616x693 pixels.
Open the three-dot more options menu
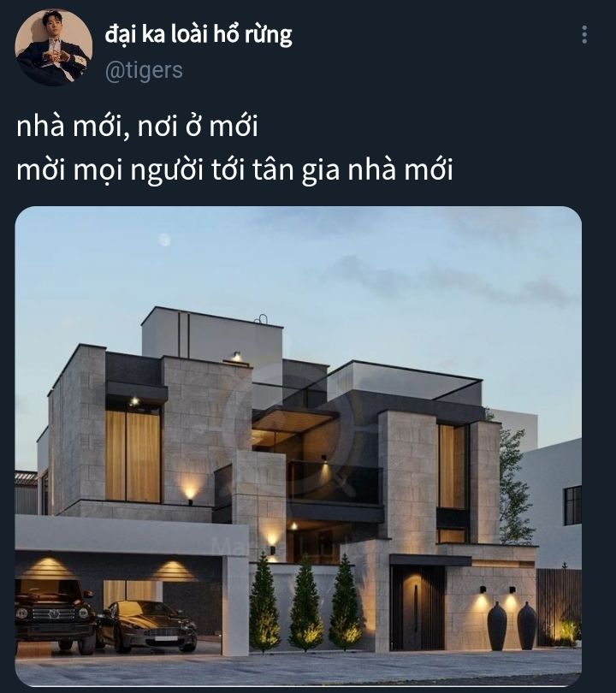pyautogui.click(x=584, y=34)
